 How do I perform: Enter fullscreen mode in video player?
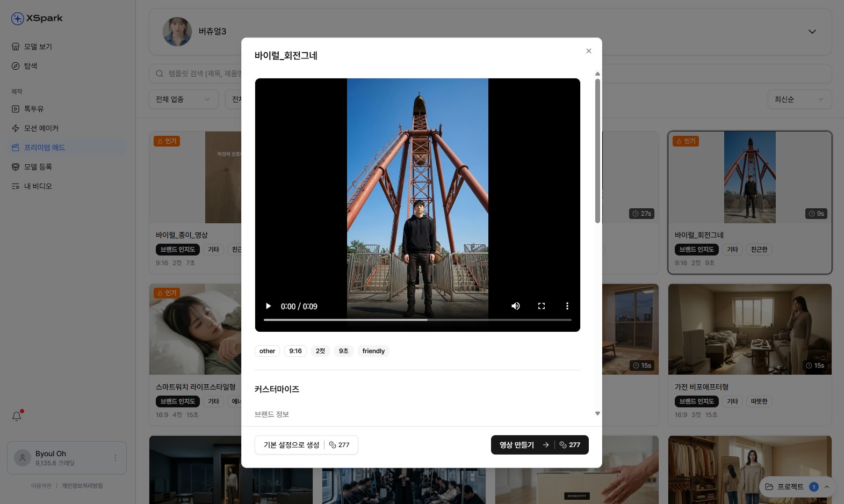click(x=541, y=306)
